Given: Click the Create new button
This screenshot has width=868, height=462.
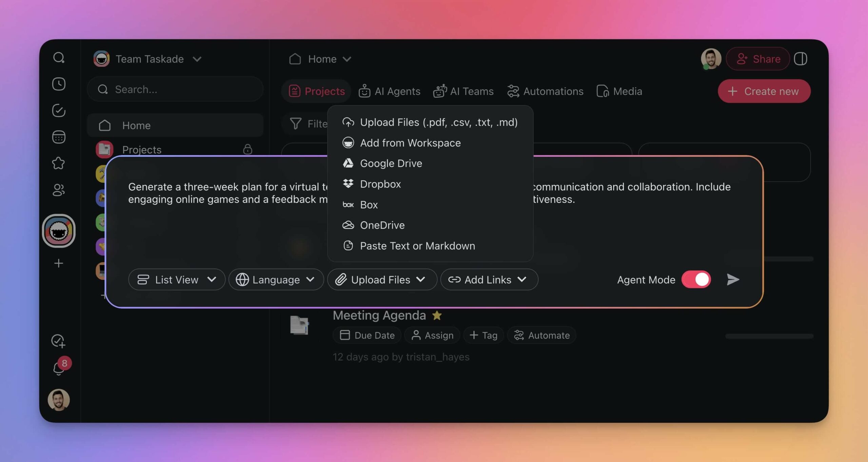Looking at the screenshot, I should pyautogui.click(x=764, y=91).
